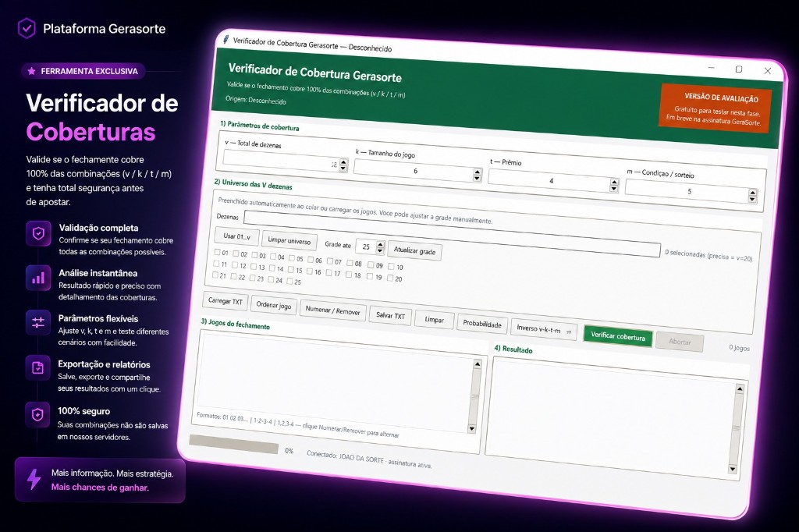Mark dezena 22 checkbox
Viewport: 799px width, 532px height.
233,276
